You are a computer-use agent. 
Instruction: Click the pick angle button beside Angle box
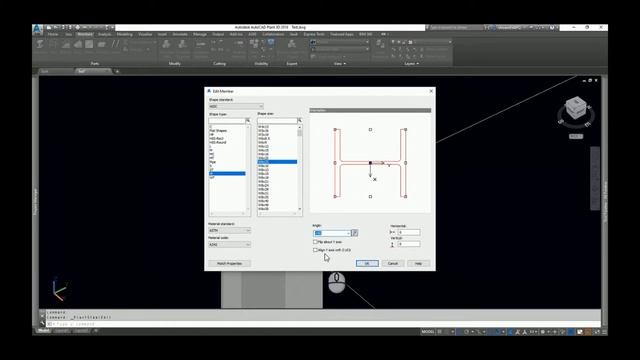[355, 233]
